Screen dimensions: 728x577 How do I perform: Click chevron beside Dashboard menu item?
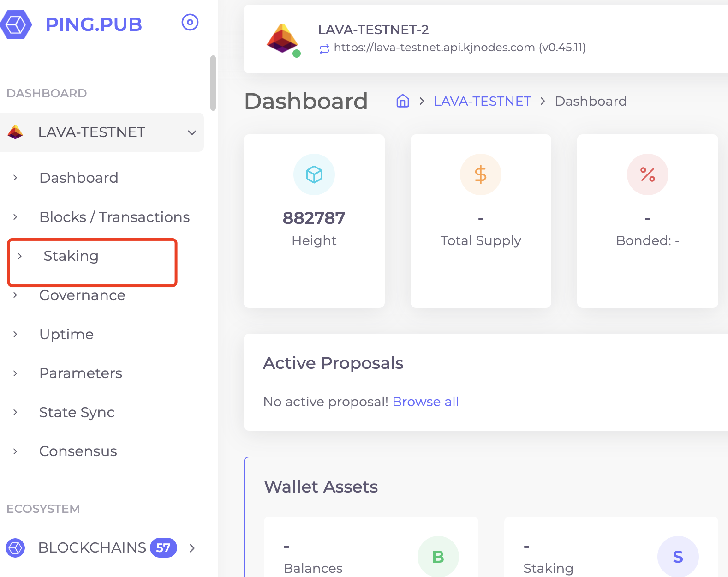15,178
